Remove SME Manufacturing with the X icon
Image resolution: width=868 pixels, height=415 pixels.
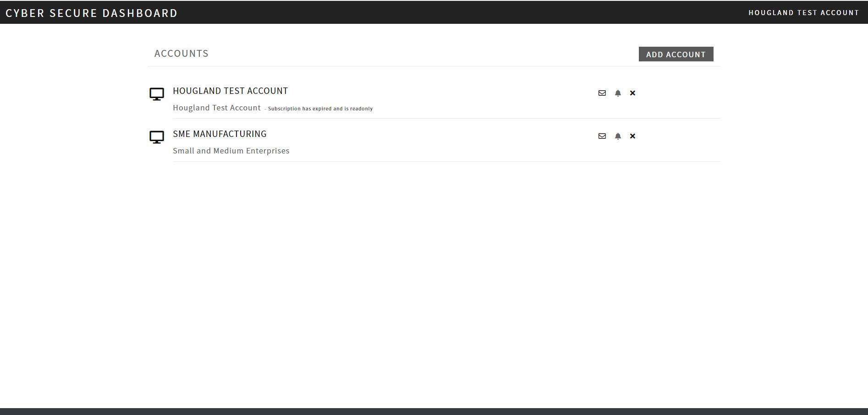click(632, 136)
